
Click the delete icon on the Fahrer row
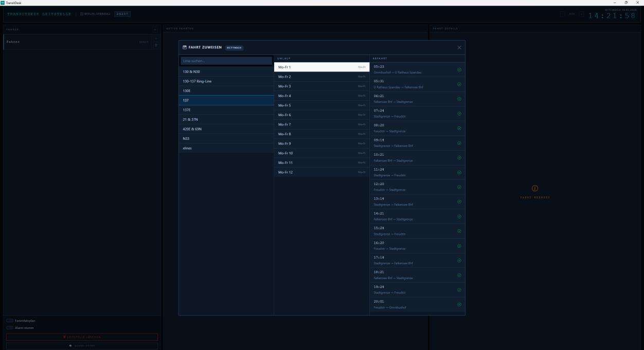point(156,46)
